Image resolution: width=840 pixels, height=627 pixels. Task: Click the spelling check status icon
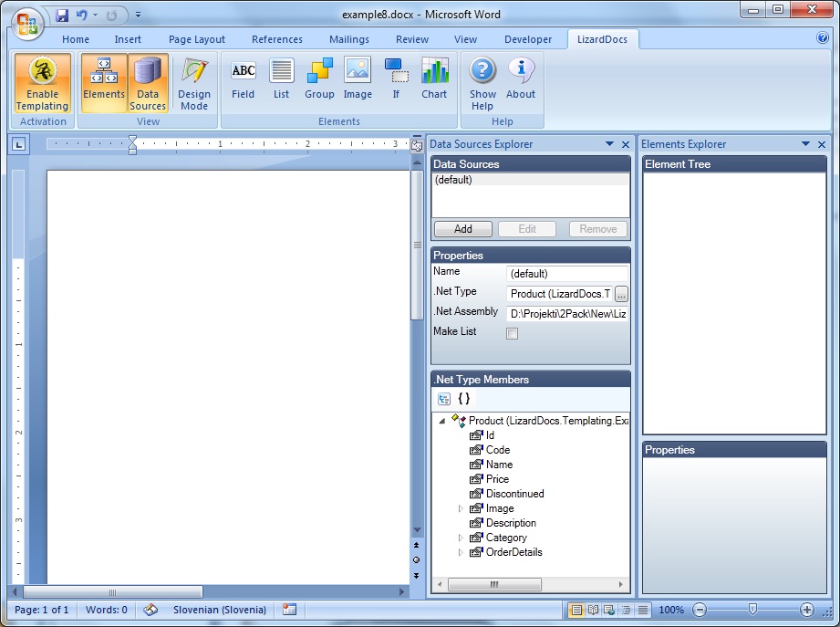click(150, 610)
